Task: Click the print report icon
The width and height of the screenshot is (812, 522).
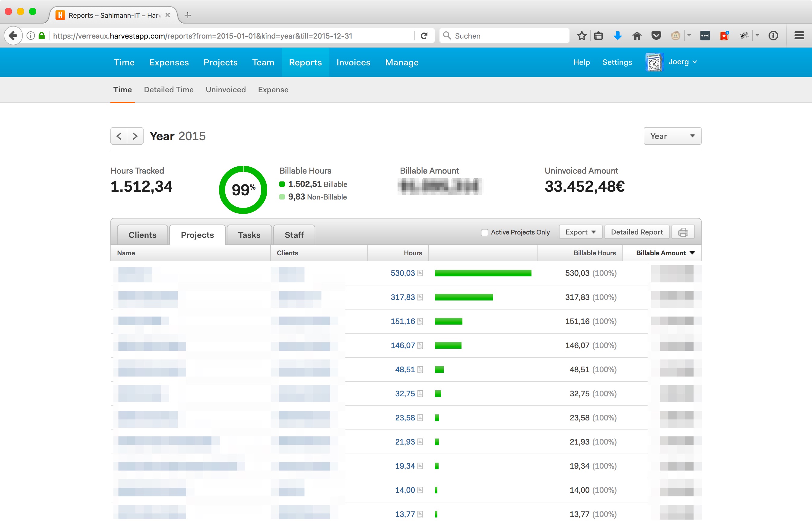Action: (683, 232)
